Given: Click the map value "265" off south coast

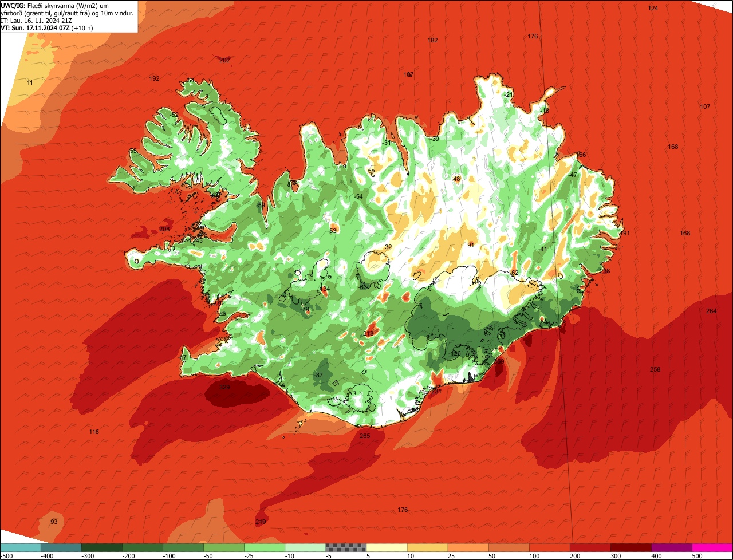Looking at the screenshot, I should coord(365,436).
